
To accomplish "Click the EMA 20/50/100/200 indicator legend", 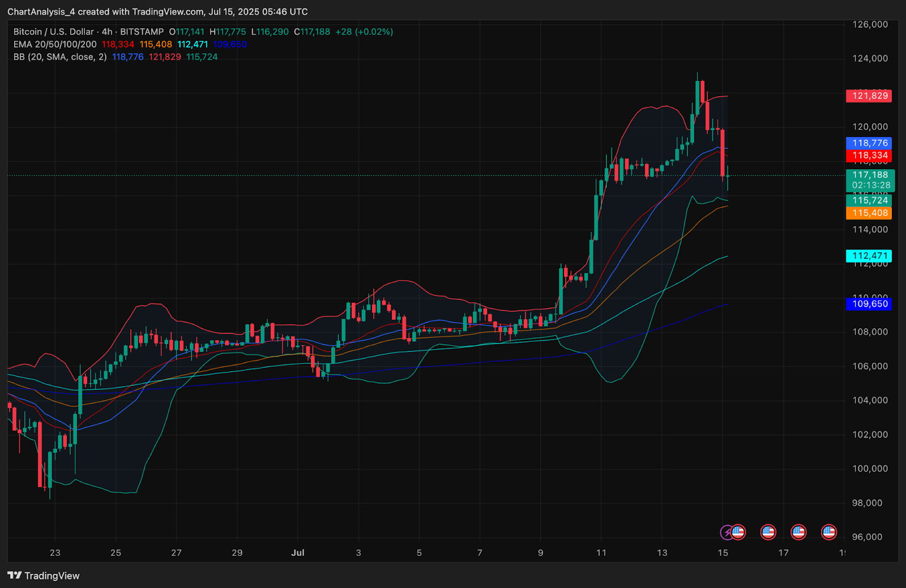I will (x=55, y=44).
